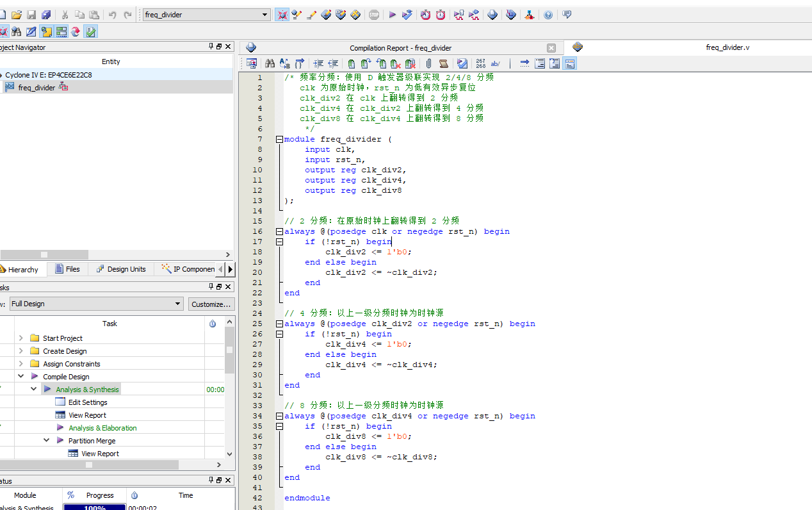The image size is (812, 510).
Task: Expand the Start Project task
Action: 20,338
